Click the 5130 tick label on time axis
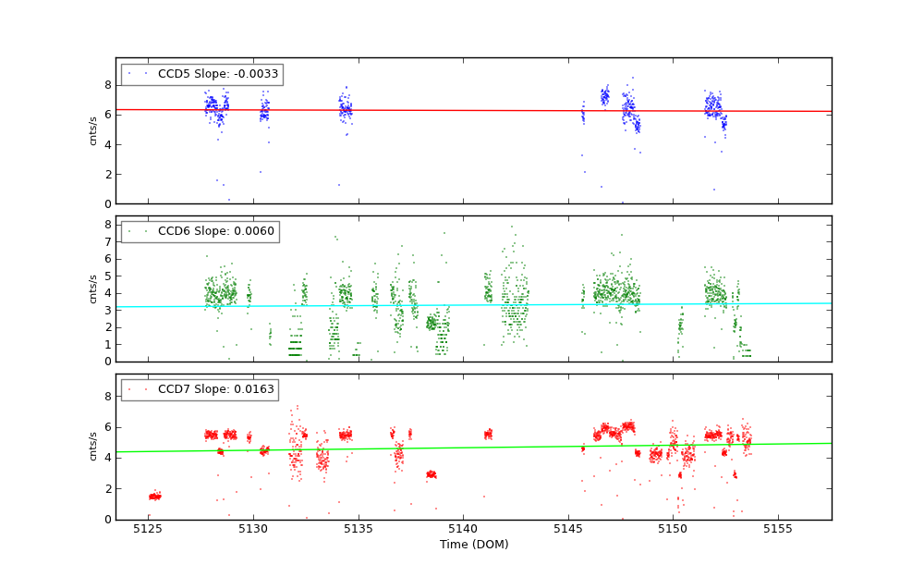924x577 pixels. click(253, 529)
